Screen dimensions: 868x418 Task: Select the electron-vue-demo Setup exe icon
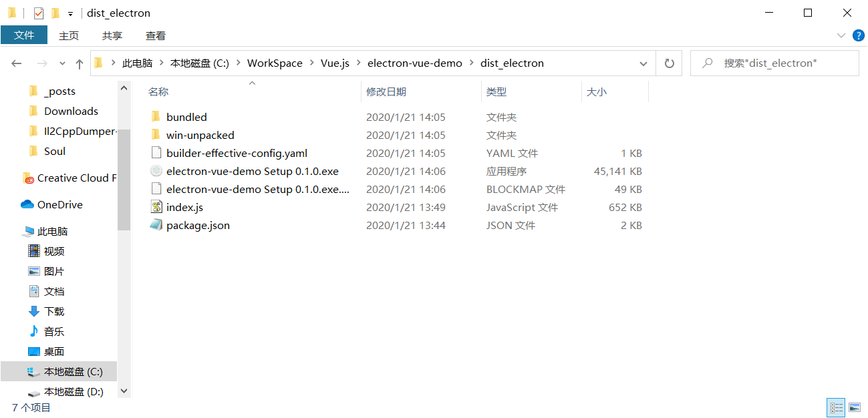pyautogui.click(x=156, y=172)
